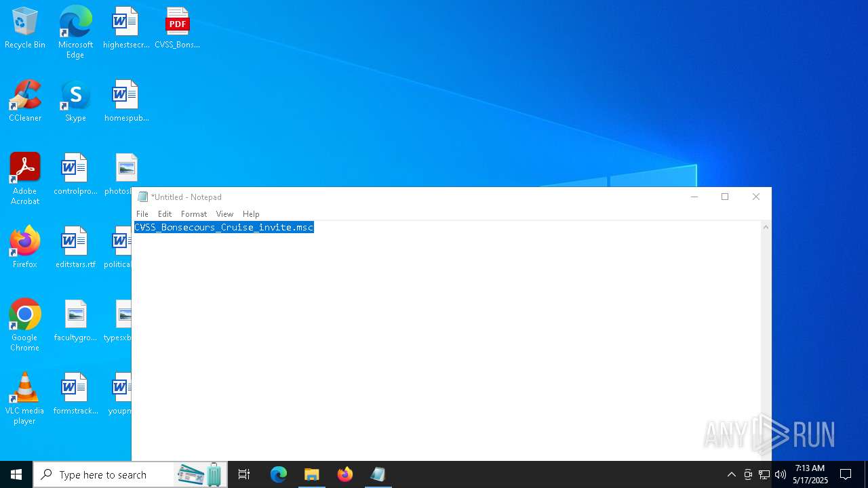Select the youpr... Word document icon
The height and width of the screenshot is (488, 868).
point(120,394)
